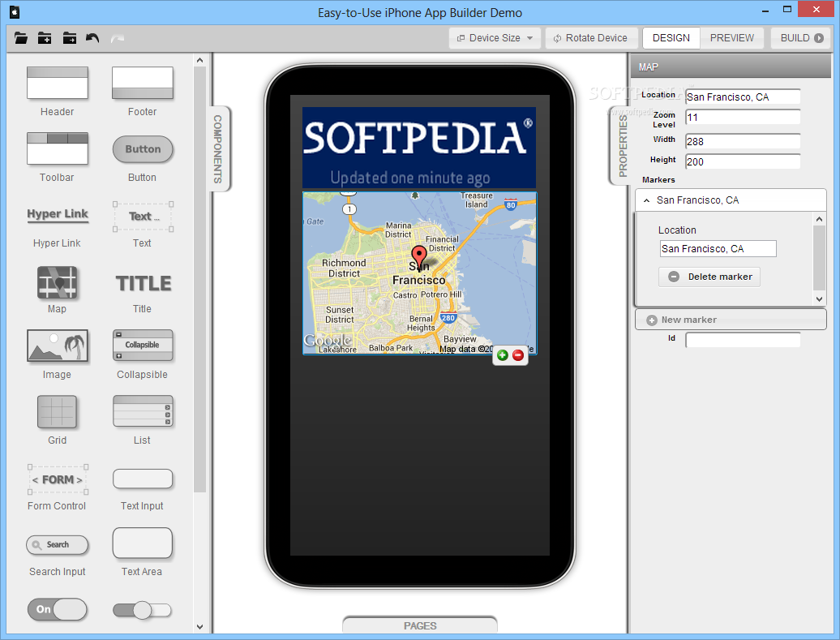This screenshot has height=640, width=840.
Task: Click the import folder arrow icon
Action: click(x=69, y=38)
